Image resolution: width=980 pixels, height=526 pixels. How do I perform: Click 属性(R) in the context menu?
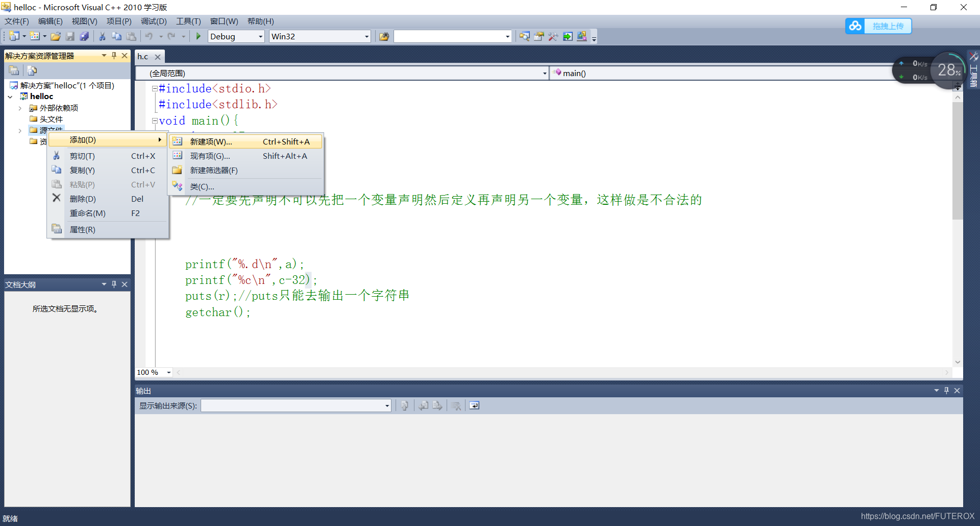tap(108, 229)
